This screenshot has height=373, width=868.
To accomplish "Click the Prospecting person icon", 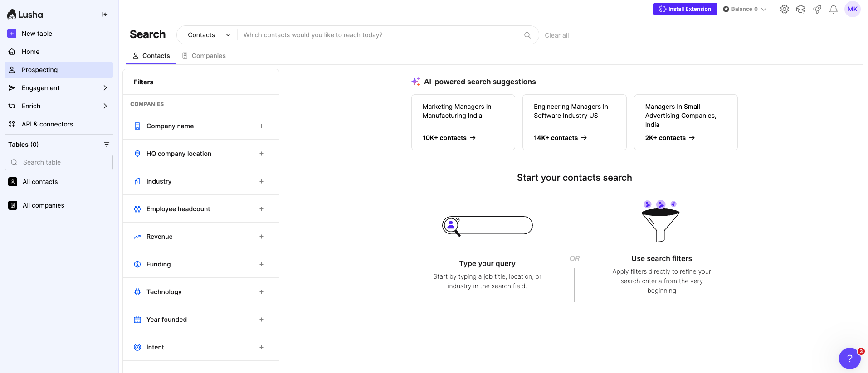I will (12, 70).
